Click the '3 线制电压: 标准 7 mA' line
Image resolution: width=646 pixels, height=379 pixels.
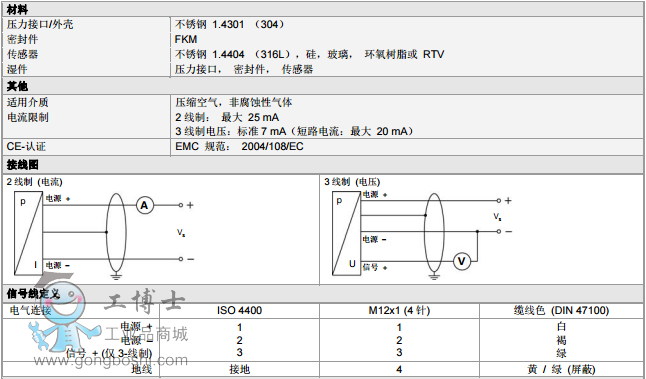(x=294, y=131)
